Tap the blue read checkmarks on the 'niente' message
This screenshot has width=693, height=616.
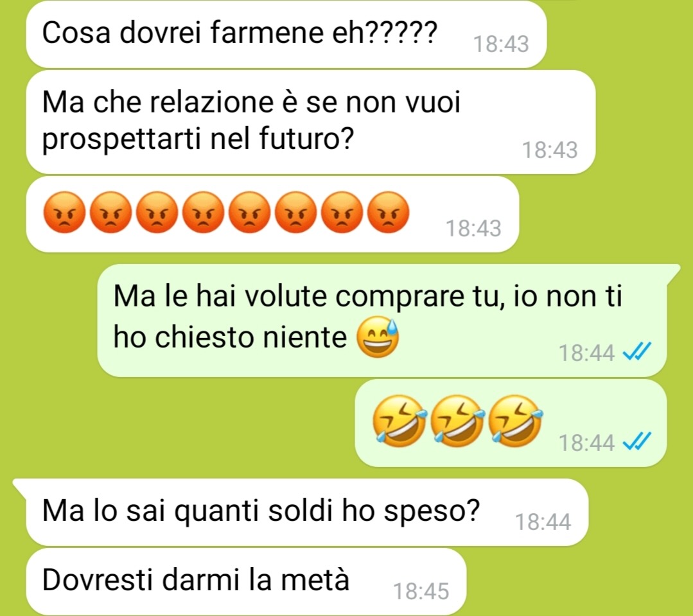click(637, 352)
